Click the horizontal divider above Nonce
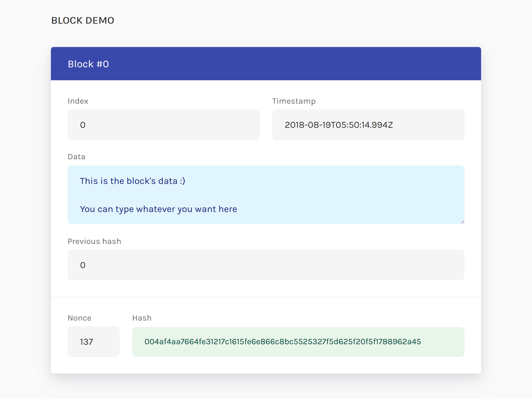532x399 pixels. point(265,297)
